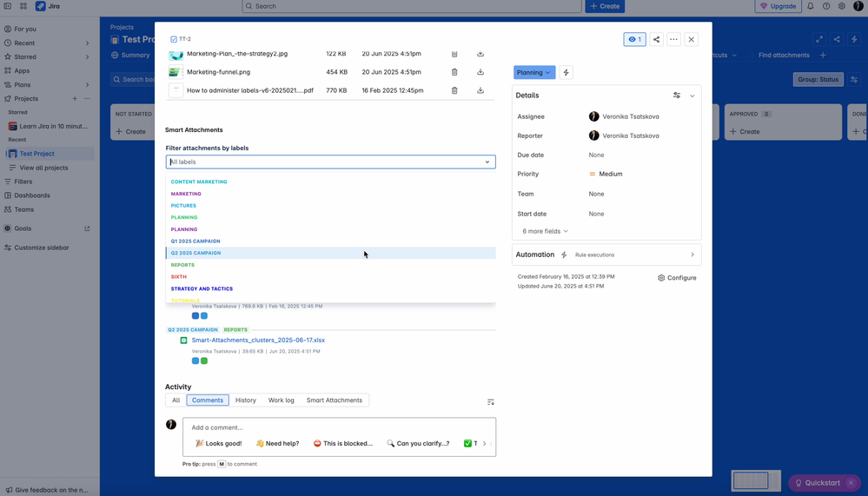
Task: Click the watch eye icon button
Action: click(x=634, y=39)
